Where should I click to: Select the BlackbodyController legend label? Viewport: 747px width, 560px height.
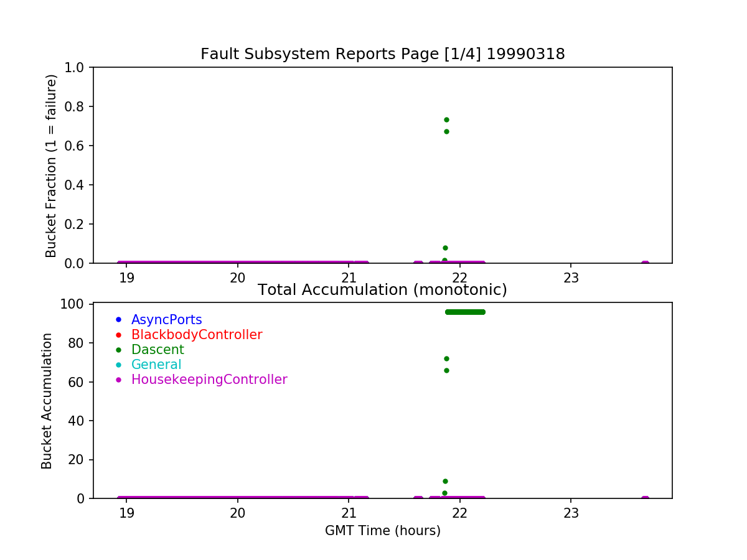click(x=197, y=335)
